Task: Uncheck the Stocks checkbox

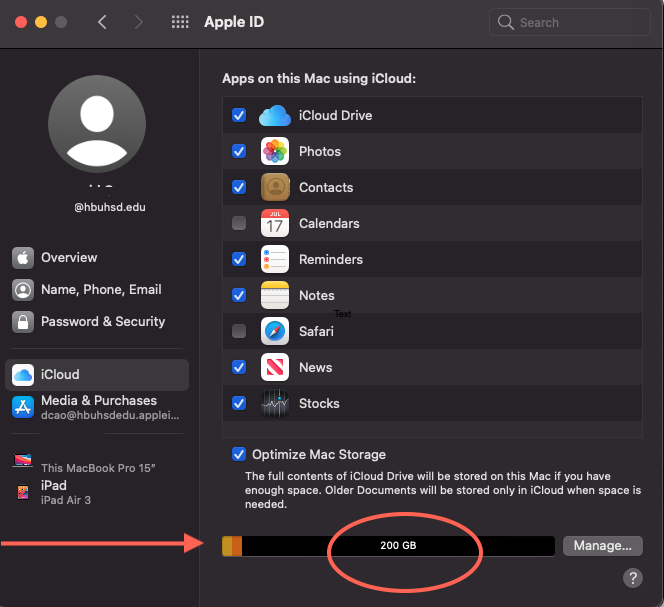Action: coord(239,403)
